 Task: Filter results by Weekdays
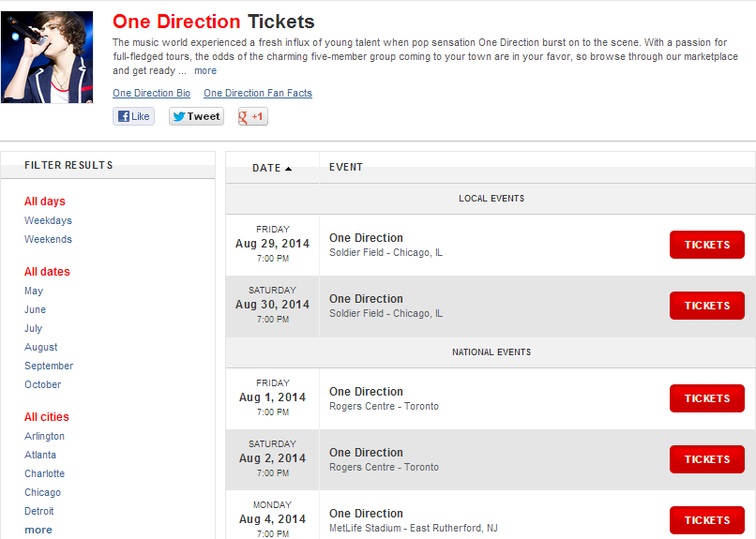pyautogui.click(x=48, y=221)
